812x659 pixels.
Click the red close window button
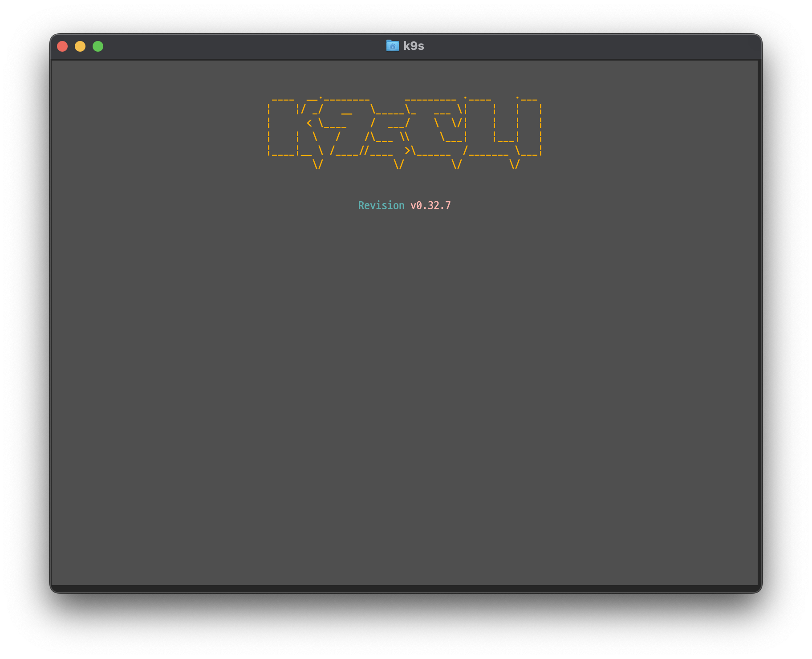(62, 46)
